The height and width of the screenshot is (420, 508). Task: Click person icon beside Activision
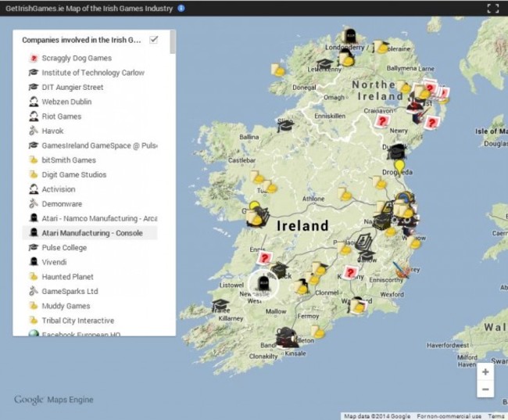(34, 189)
